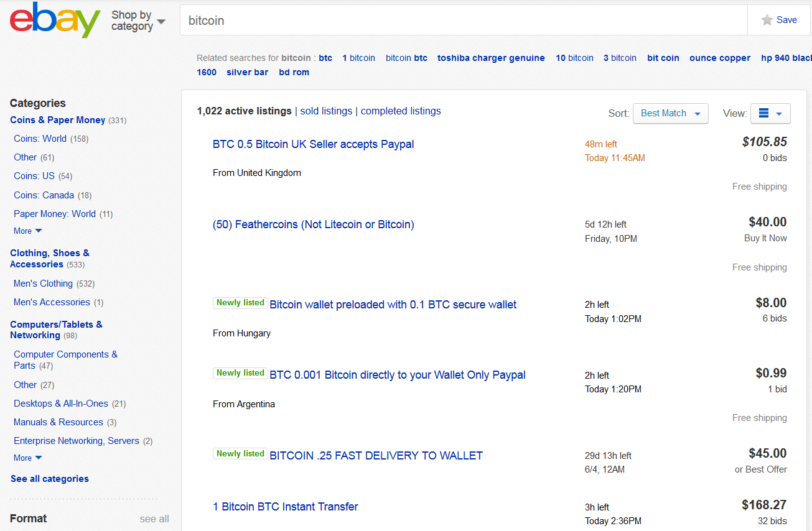This screenshot has width=812, height=531.
Task: Show completed listings
Action: click(401, 111)
